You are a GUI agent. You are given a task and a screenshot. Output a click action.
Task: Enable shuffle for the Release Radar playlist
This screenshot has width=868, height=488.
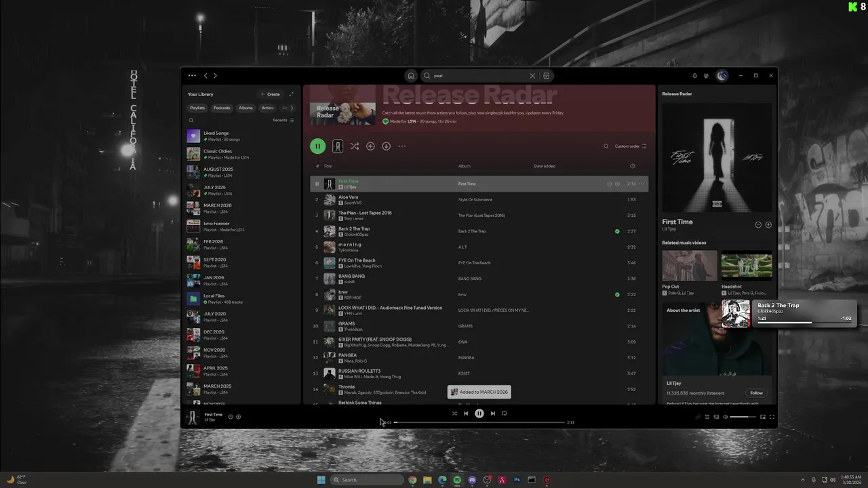coord(355,146)
